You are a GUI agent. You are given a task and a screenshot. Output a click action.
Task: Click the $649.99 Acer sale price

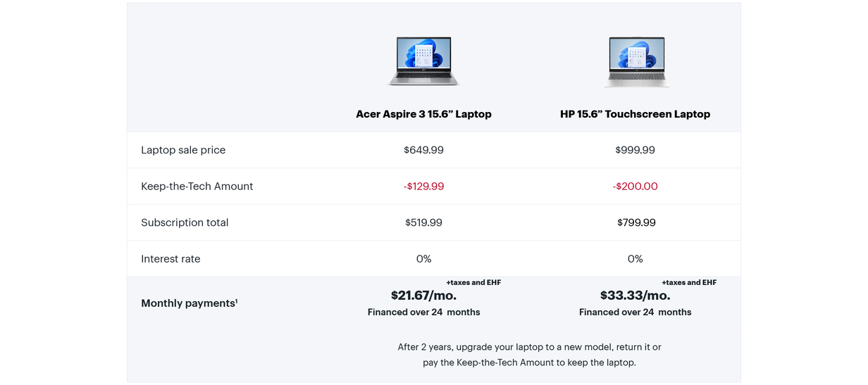(423, 150)
